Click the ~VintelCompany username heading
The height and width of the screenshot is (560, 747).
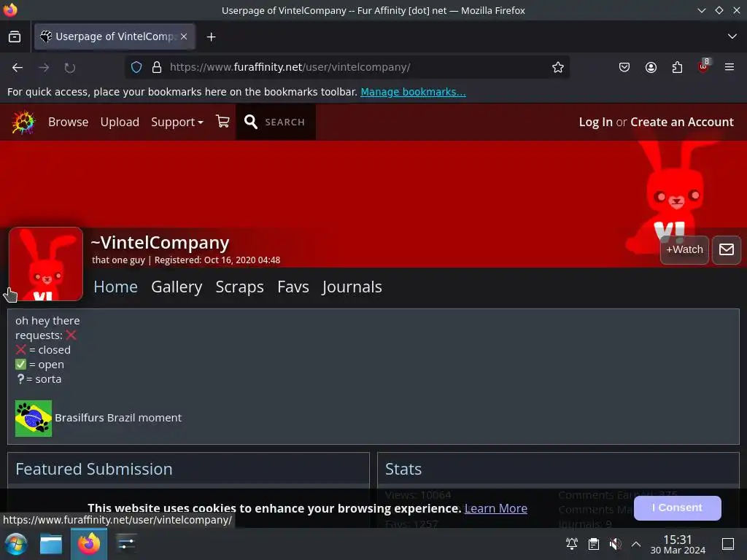coord(160,242)
